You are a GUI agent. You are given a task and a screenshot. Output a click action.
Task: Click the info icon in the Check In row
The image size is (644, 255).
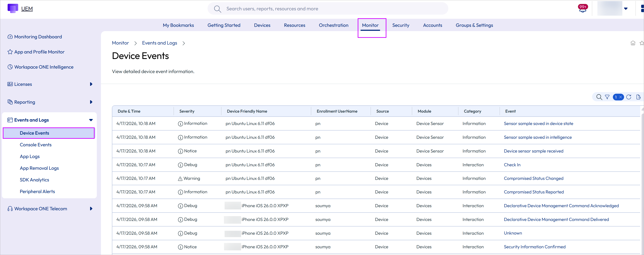click(x=180, y=165)
